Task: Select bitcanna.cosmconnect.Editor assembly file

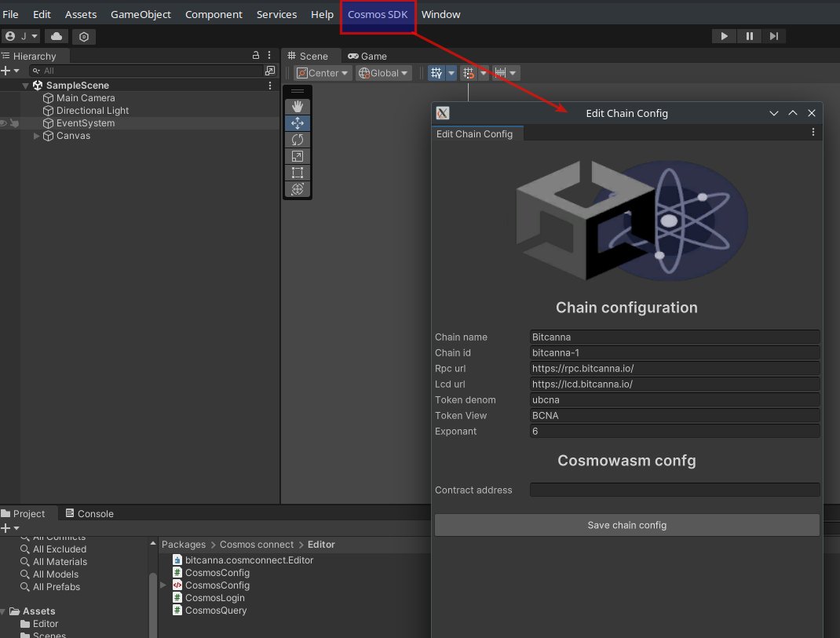Action: click(243, 560)
